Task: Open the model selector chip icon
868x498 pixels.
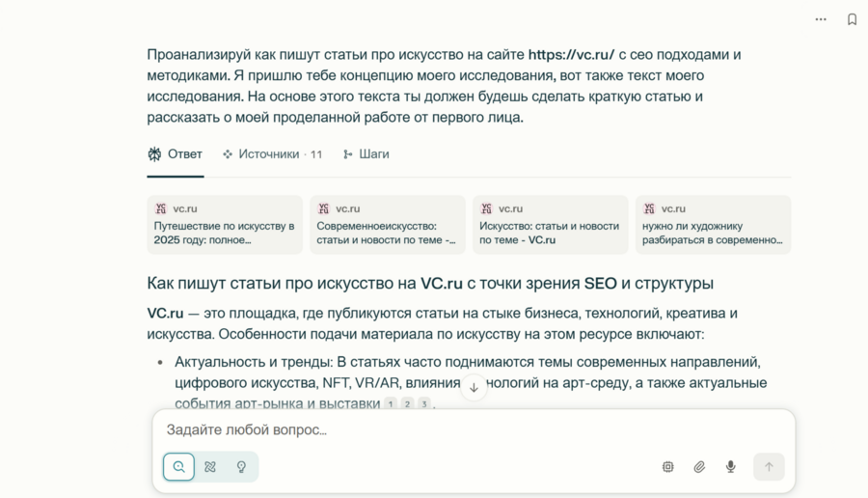Action: click(667, 467)
